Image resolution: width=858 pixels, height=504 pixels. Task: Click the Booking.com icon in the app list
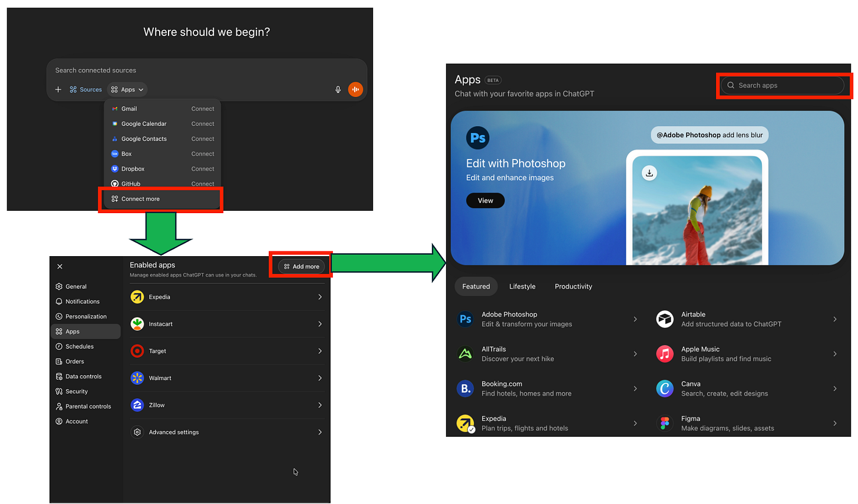pos(466,389)
